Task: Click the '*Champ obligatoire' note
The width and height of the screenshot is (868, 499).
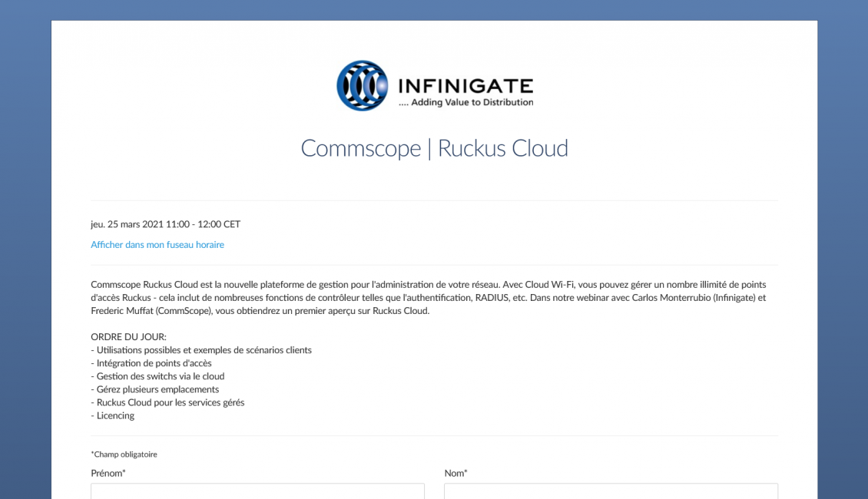Action: tap(124, 454)
